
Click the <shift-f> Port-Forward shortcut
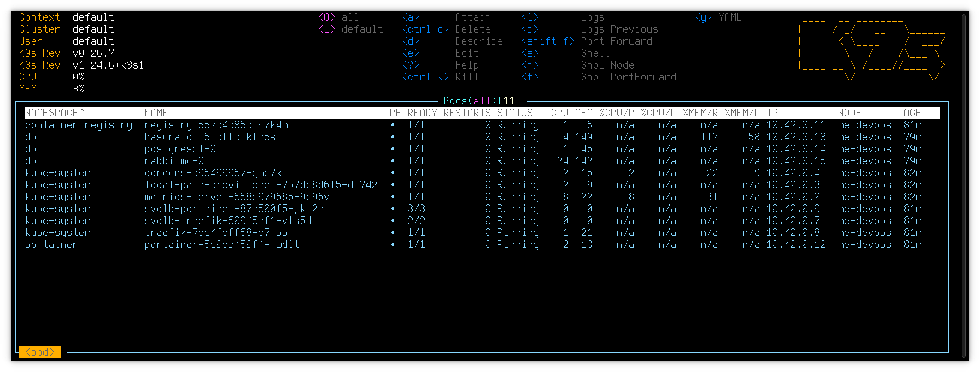click(x=586, y=41)
